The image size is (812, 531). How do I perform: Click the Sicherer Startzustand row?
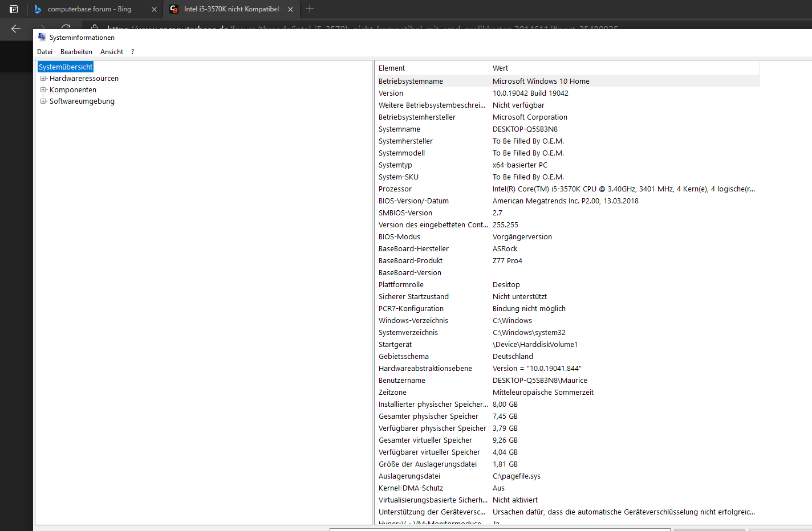pyautogui.click(x=567, y=297)
